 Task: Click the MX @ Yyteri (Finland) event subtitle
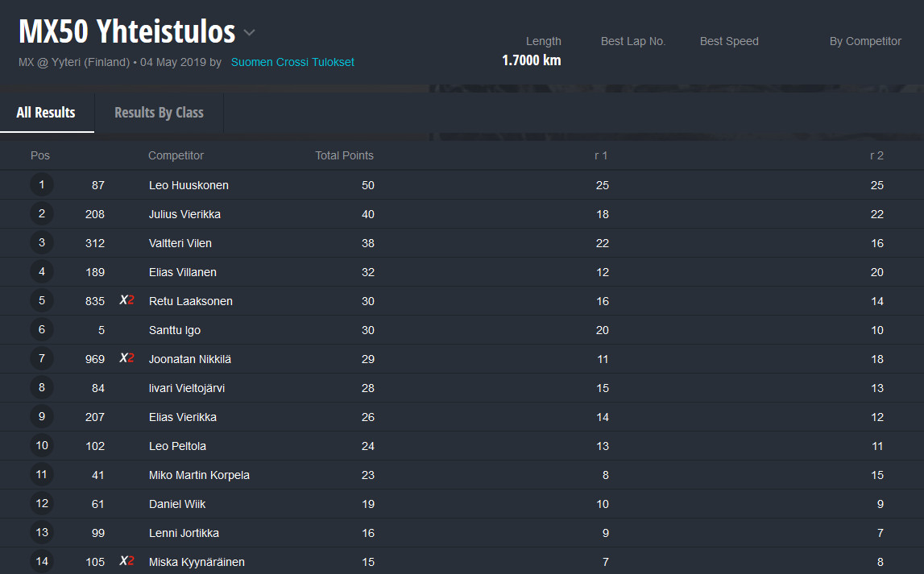pyautogui.click(x=74, y=63)
